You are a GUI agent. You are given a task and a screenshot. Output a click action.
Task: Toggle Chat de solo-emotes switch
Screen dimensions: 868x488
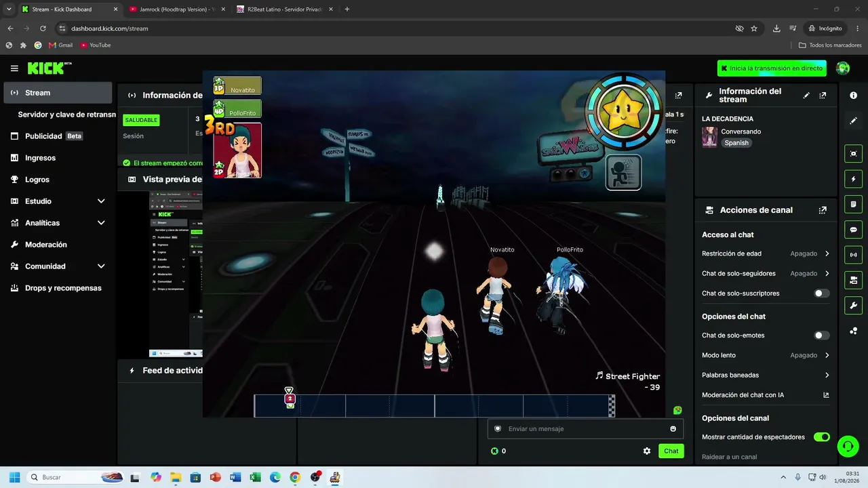pyautogui.click(x=821, y=335)
